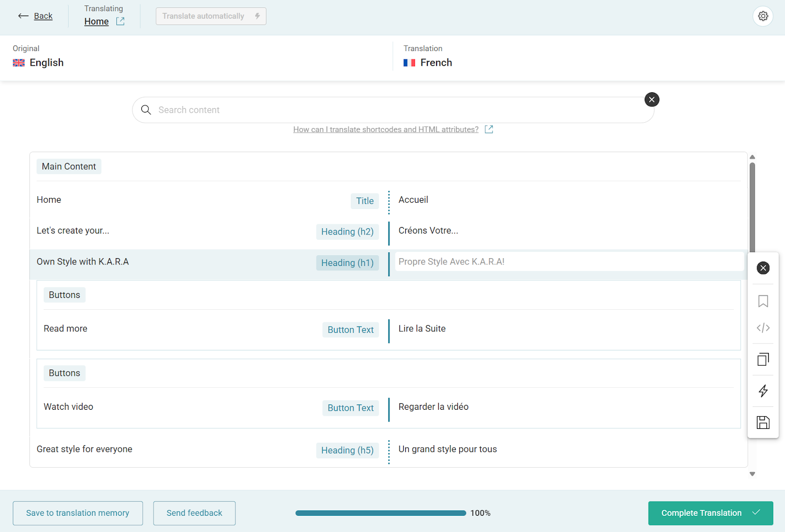The image size is (785, 532).
Task: Open the shortcodes and HTML attributes help link
Action: 386,130
